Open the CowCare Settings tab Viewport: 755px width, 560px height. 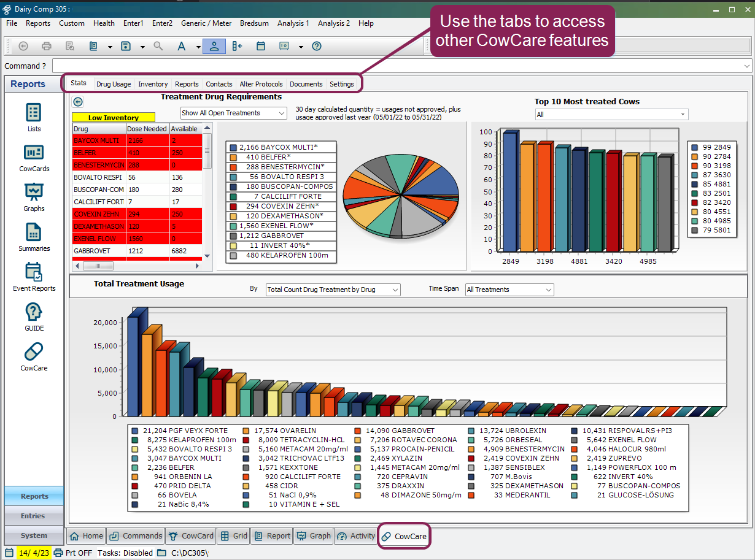342,84
